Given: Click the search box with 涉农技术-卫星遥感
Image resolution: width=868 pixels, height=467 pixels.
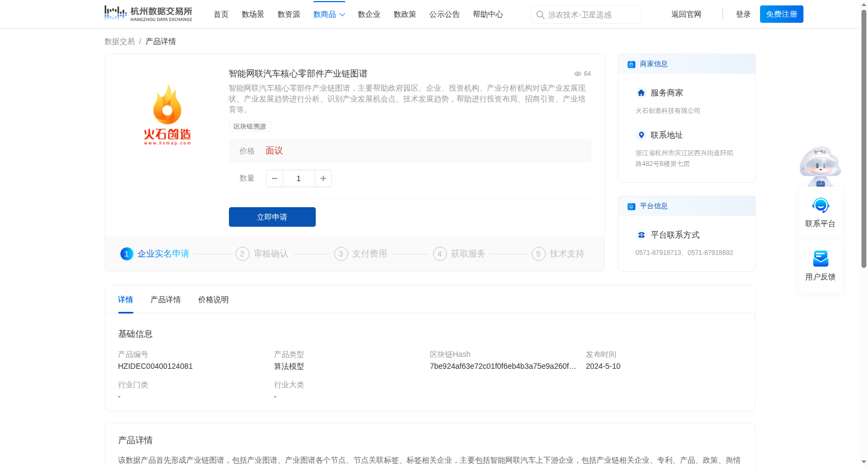Looking at the screenshot, I should pos(586,15).
